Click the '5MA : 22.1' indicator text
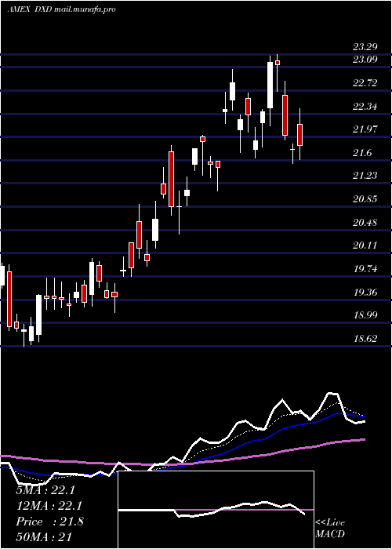This screenshot has height=549, width=392. click(x=45, y=490)
